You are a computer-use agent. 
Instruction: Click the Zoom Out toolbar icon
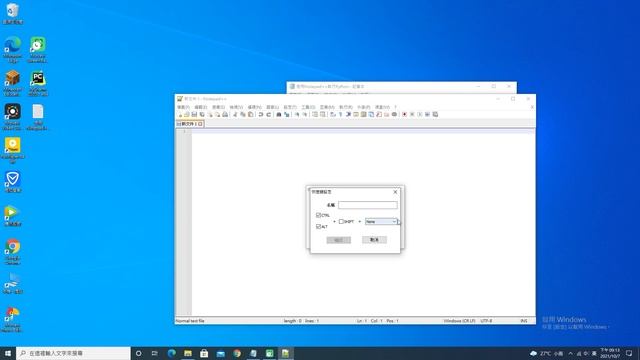[305, 115]
